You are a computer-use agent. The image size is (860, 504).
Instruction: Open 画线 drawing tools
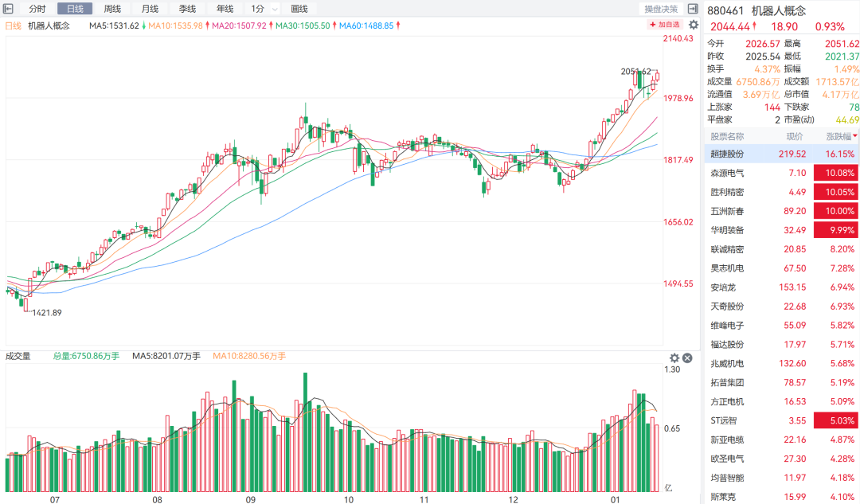click(x=299, y=9)
